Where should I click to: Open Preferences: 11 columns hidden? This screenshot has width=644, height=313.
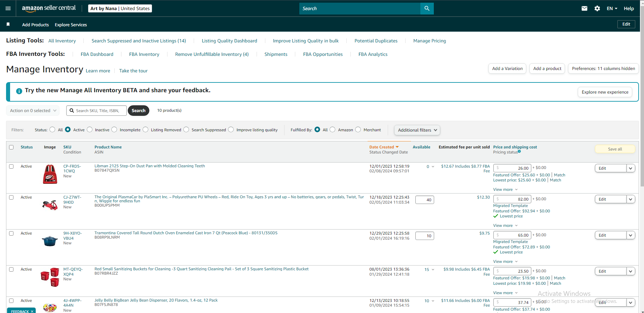pos(603,68)
